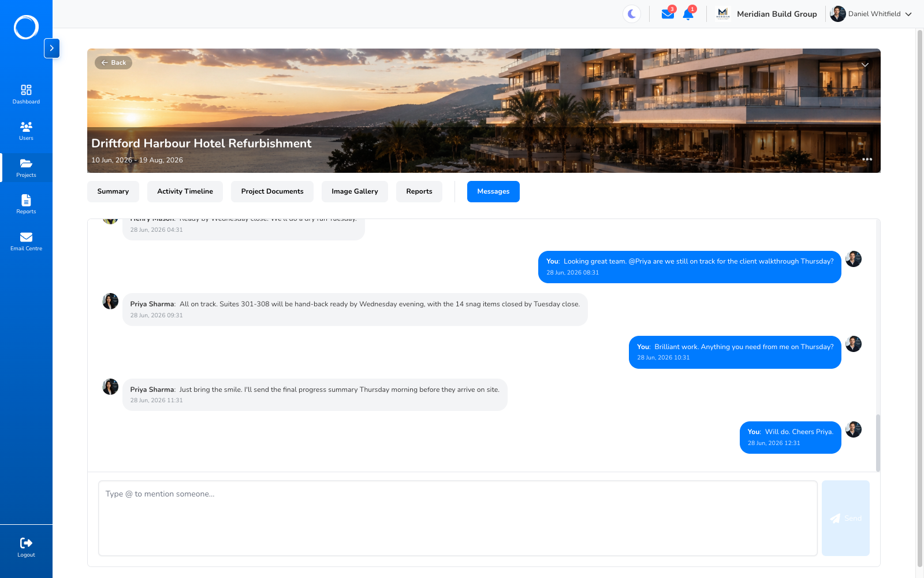The width and height of the screenshot is (924, 578).
Task: Collapse the project banner with the chevron
Action: tap(865, 65)
